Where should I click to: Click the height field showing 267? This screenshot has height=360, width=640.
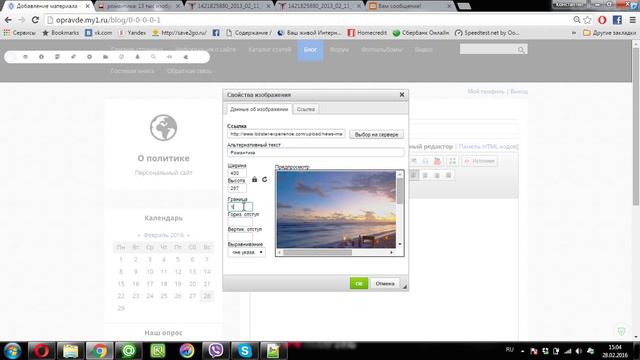coord(237,188)
